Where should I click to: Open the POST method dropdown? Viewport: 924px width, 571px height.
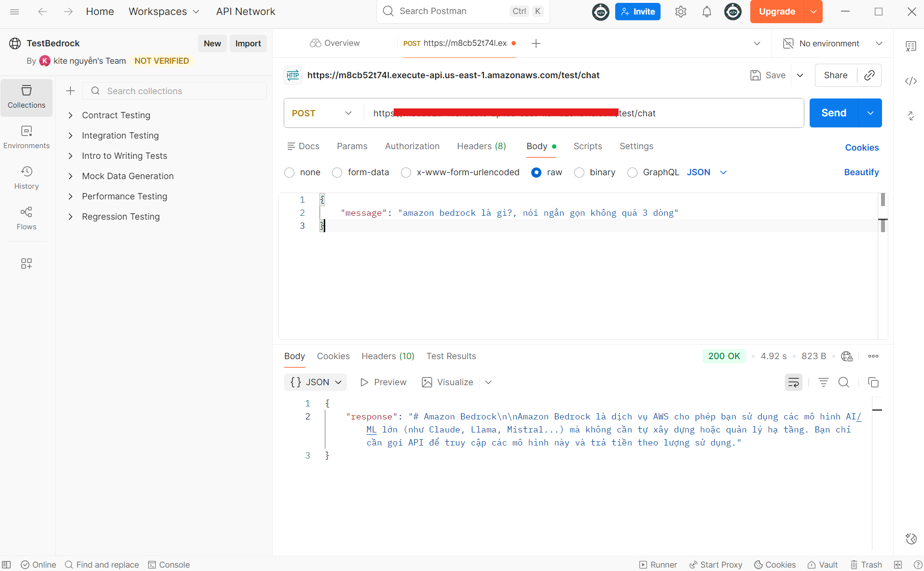click(x=322, y=113)
